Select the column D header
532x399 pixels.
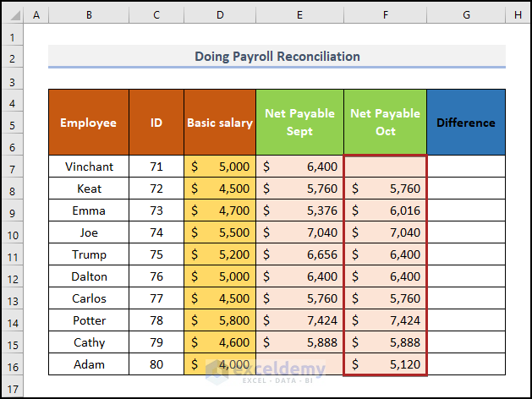coord(220,15)
